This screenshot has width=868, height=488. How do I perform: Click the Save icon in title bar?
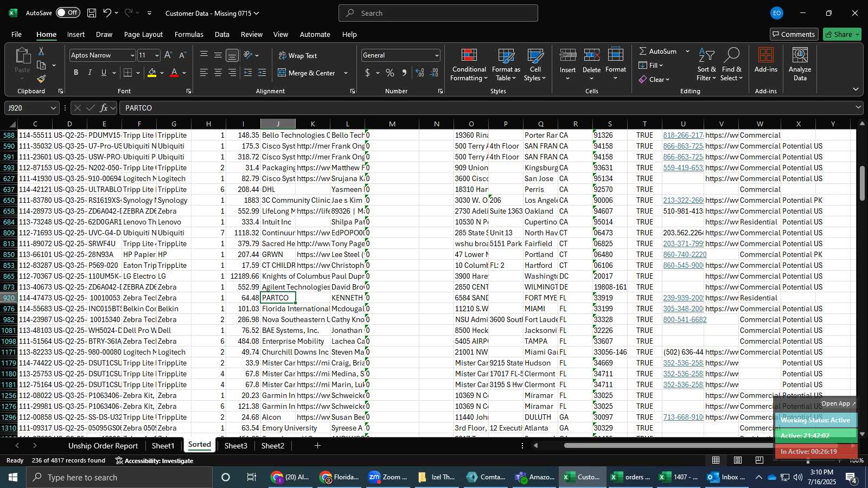pyautogui.click(x=92, y=13)
